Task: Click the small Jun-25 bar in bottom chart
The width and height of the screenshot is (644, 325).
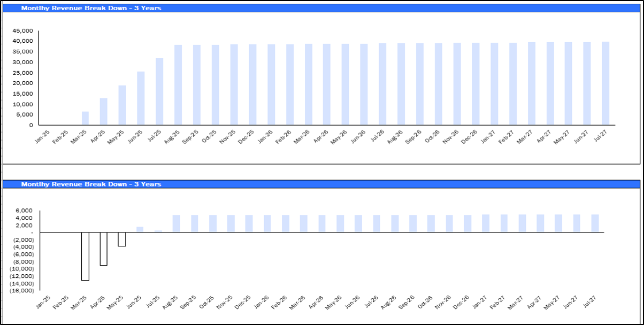Action: 140,230
